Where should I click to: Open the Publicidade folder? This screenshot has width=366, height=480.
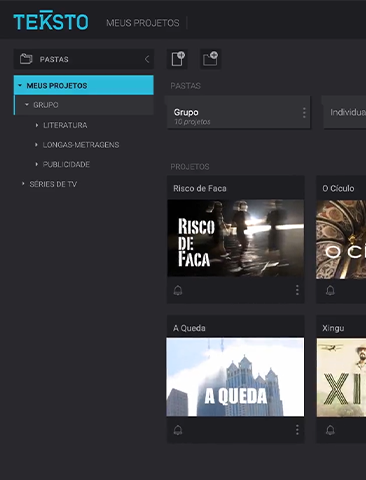click(66, 164)
